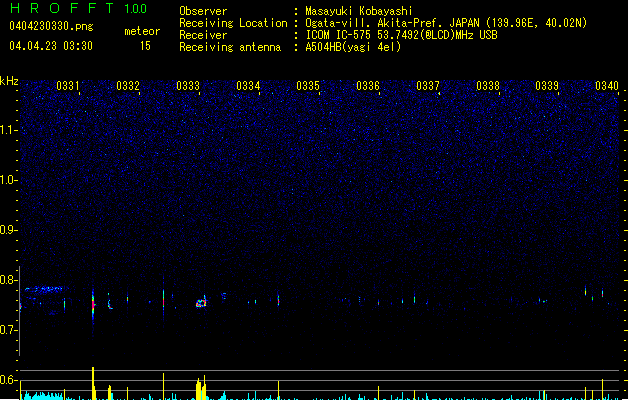Click the Observer label
Screen dimensions: 629x400
(203, 11)
